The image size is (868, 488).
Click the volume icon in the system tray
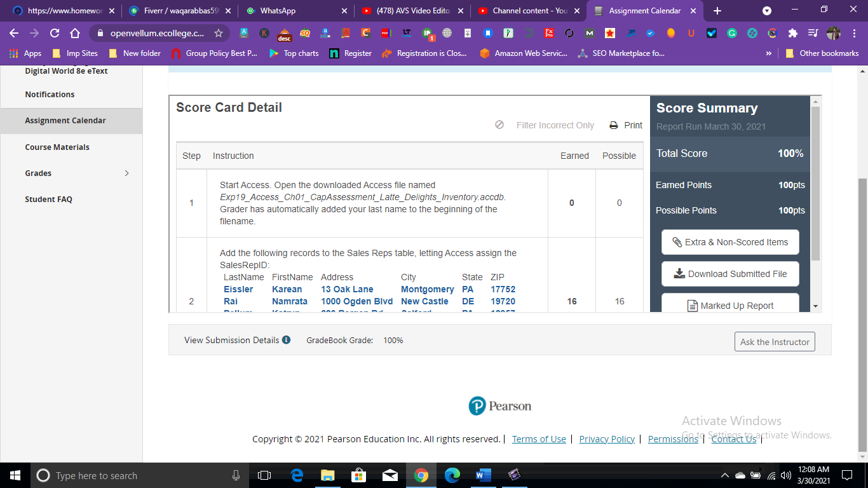(785, 475)
